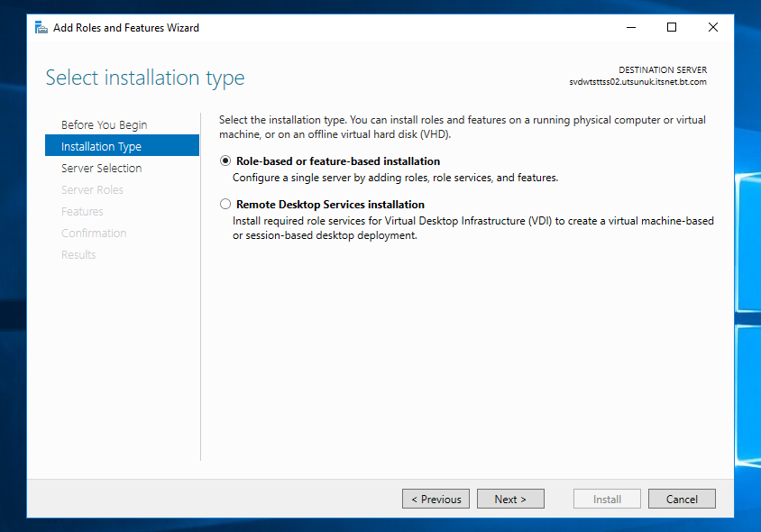The height and width of the screenshot is (532, 761).
Task: Click the Features step in sidebar
Action: [82, 212]
